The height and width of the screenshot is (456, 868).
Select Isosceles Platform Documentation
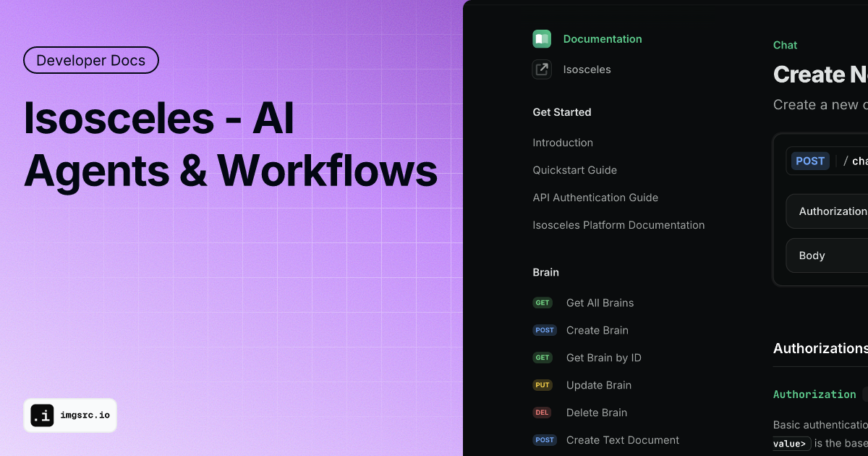click(x=618, y=225)
